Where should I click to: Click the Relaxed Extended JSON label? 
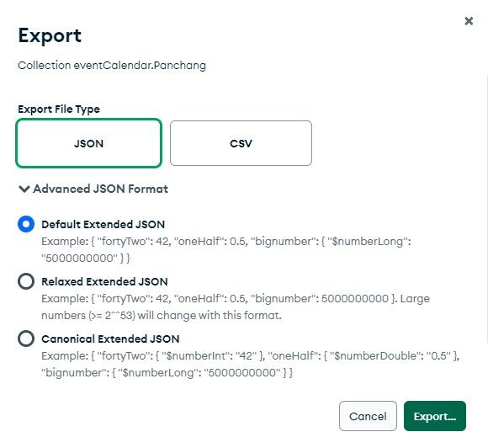coord(104,281)
